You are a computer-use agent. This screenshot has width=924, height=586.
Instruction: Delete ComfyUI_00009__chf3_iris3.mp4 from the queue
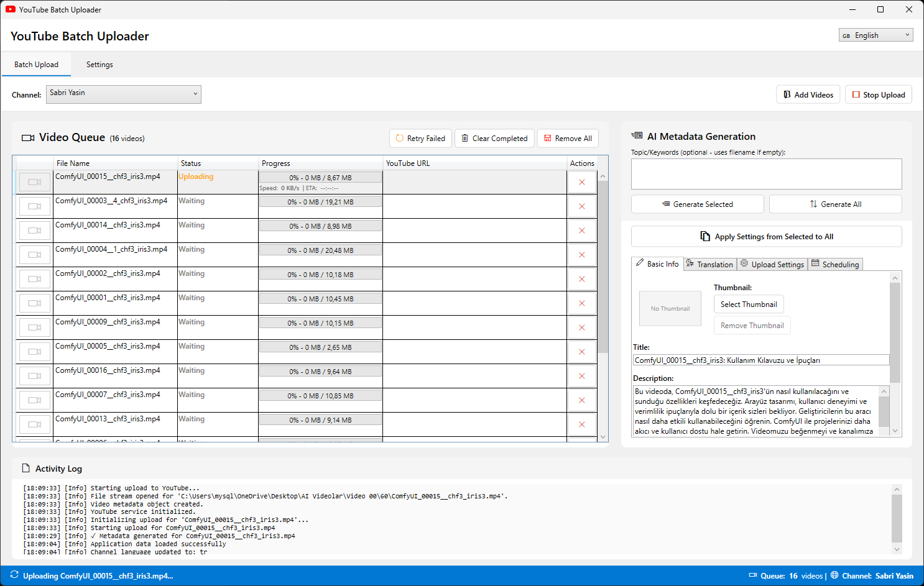pyautogui.click(x=582, y=327)
